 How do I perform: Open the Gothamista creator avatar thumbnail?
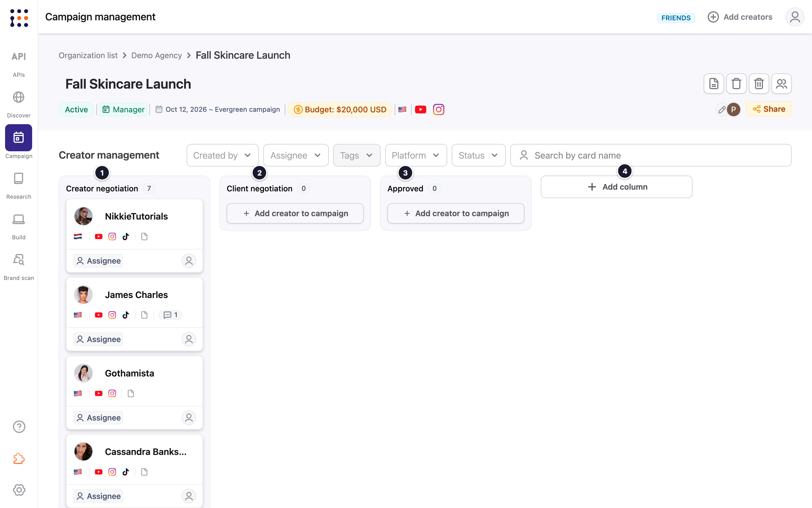83,373
